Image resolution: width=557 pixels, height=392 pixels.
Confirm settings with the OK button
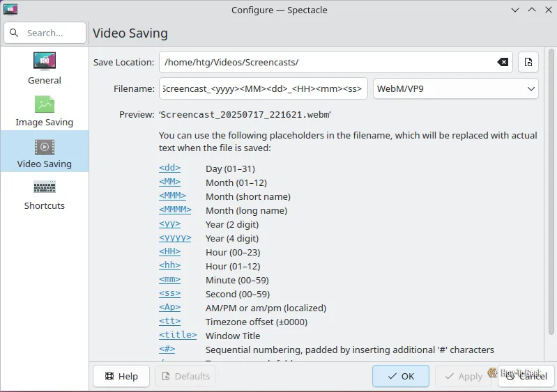(401, 376)
